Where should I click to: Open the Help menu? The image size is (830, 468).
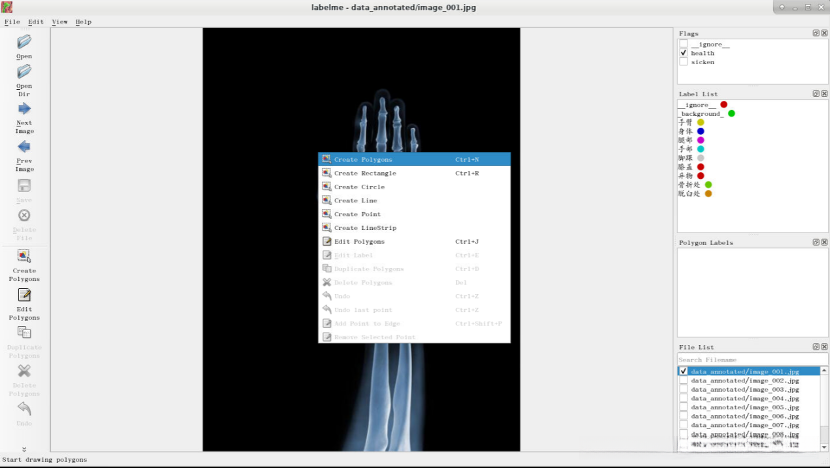[83, 22]
